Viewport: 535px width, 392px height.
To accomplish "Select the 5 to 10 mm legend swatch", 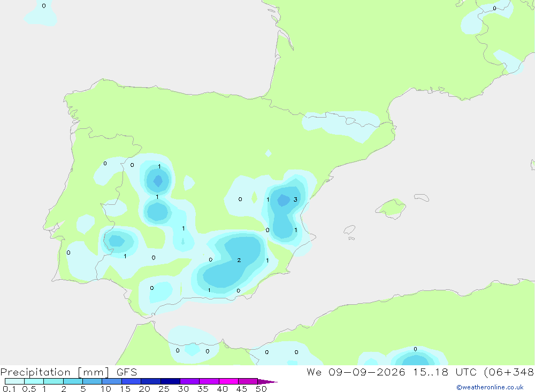I will [x=92, y=381].
